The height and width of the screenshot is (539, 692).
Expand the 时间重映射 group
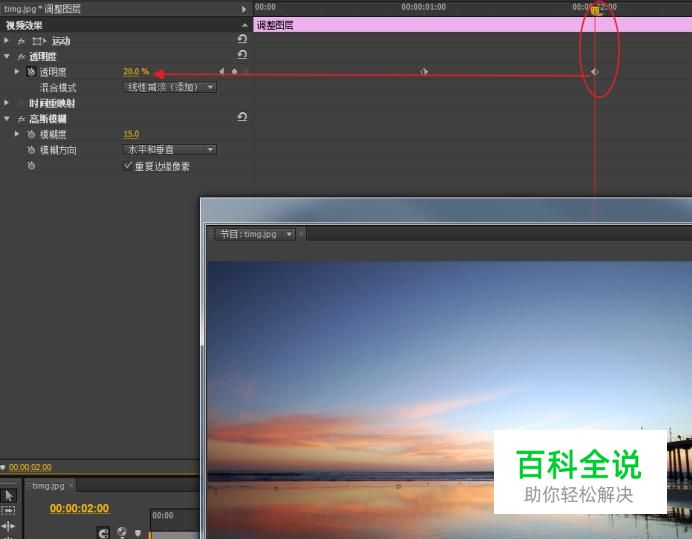coord(6,102)
